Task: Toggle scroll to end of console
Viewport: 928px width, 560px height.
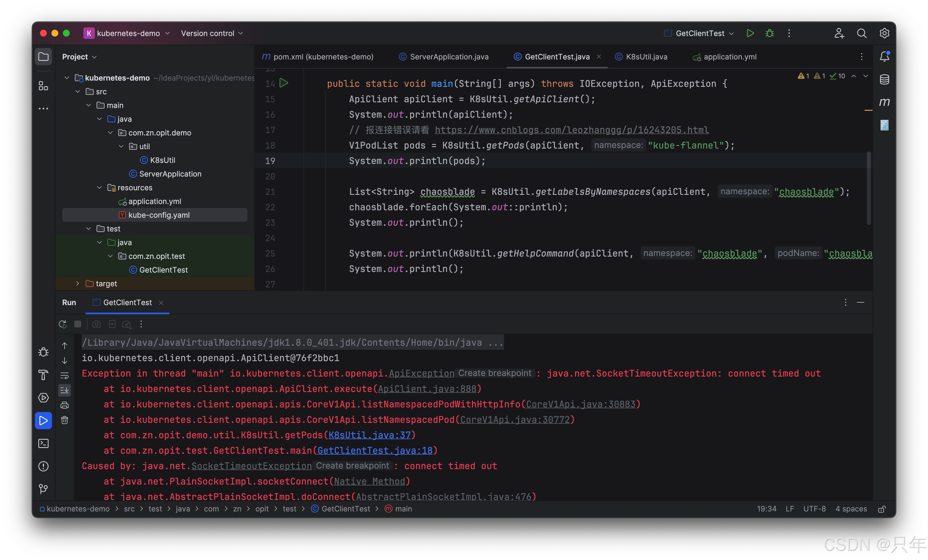Action: point(64,390)
